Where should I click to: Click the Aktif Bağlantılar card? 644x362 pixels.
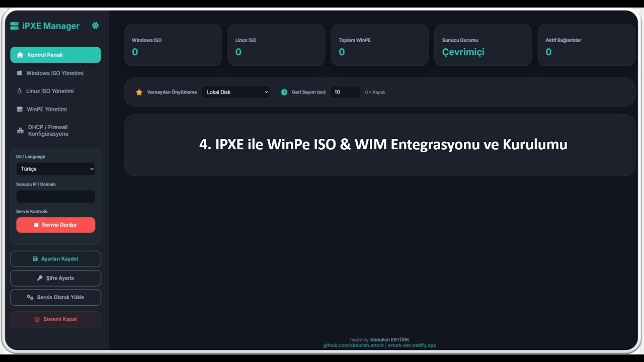click(x=587, y=45)
